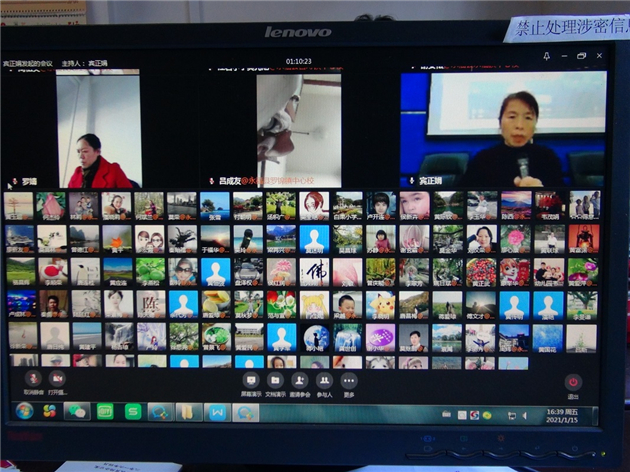This screenshot has height=472, width=630.
Task: Select participant 傅文才 avatar
Action: [481, 305]
